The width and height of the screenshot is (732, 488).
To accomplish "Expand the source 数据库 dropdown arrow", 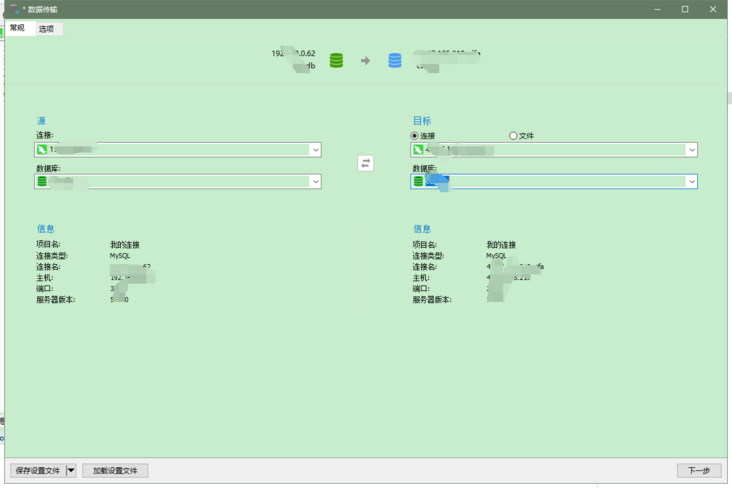I will coord(316,182).
